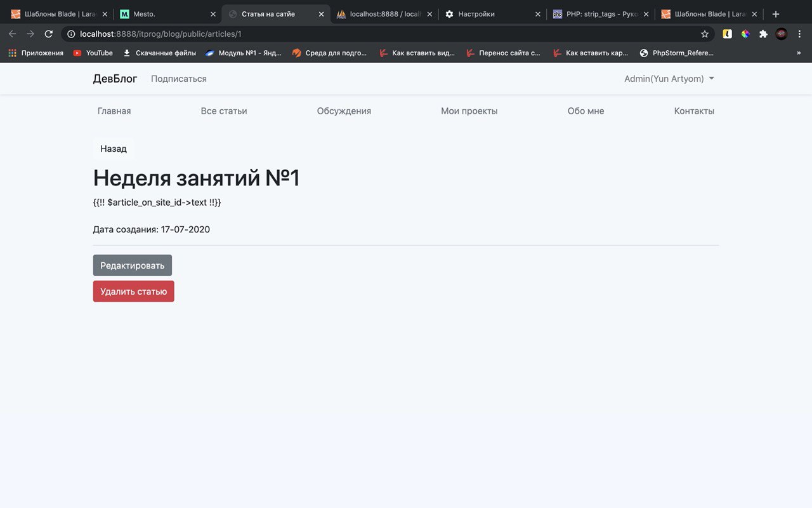Close the Статья на сатйе tab
Image resolution: width=812 pixels, height=508 pixels.
(322, 14)
